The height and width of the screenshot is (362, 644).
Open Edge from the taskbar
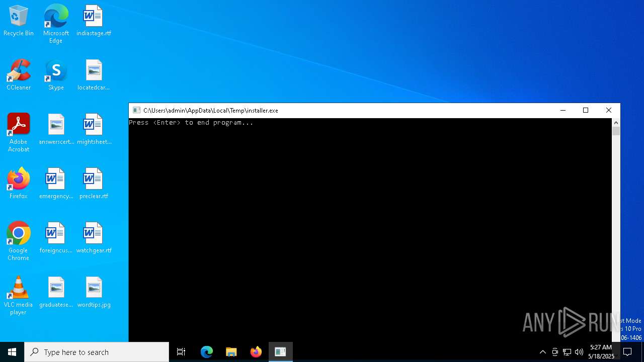[x=207, y=352]
